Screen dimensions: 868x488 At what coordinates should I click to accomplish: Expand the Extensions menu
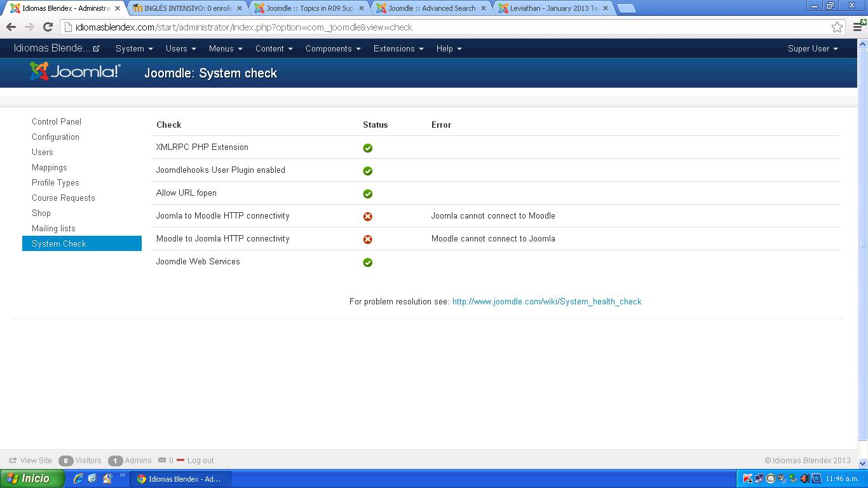pyautogui.click(x=398, y=49)
